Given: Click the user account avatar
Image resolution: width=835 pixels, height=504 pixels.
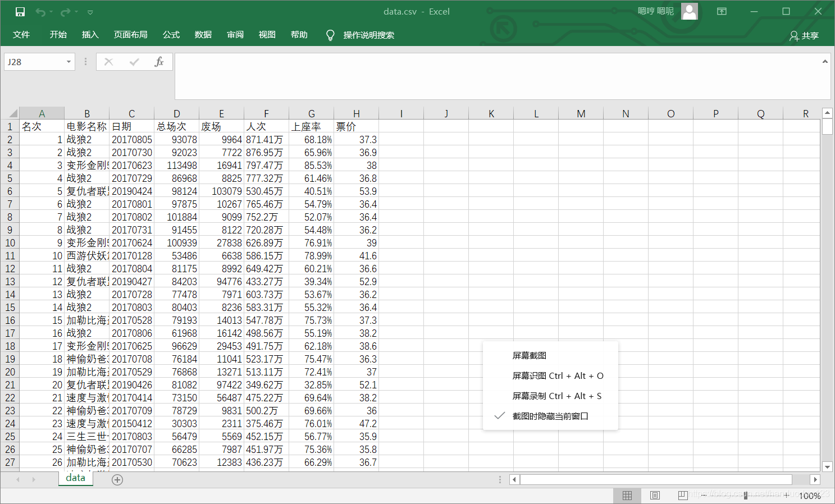Looking at the screenshot, I should point(690,11).
